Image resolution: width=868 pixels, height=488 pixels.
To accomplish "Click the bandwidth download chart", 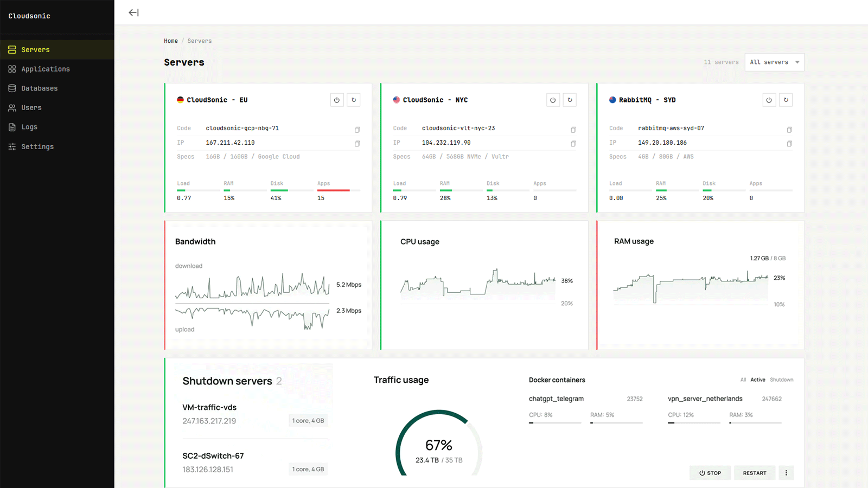I will pyautogui.click(x=252, y=285).
